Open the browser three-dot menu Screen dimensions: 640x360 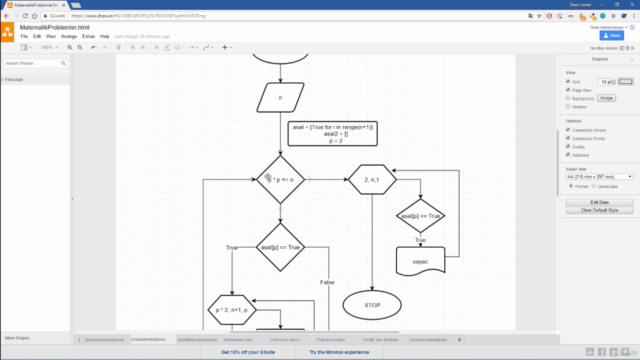tap(634, 16)
